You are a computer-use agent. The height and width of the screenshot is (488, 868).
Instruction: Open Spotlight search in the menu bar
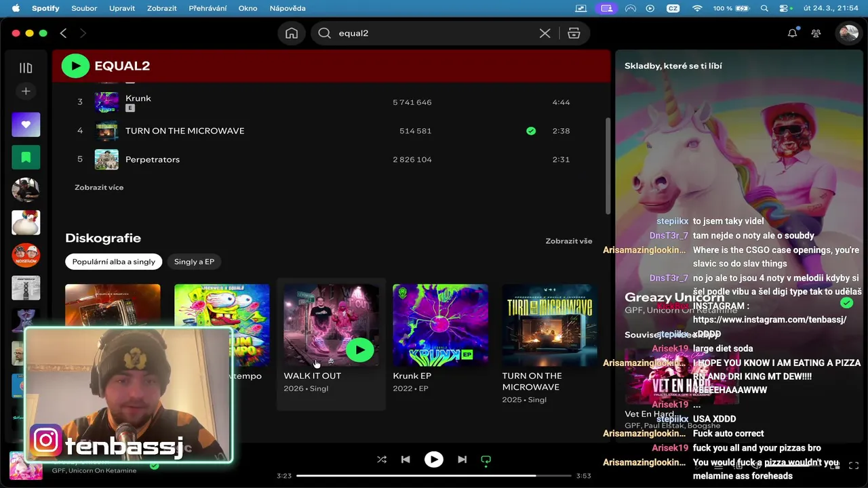point(764,8)
